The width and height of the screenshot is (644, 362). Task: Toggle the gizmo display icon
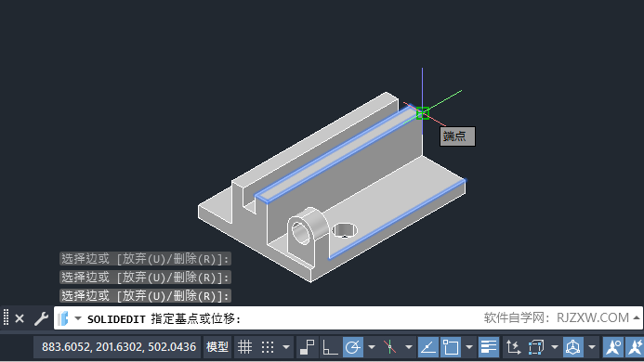(573, 347)
